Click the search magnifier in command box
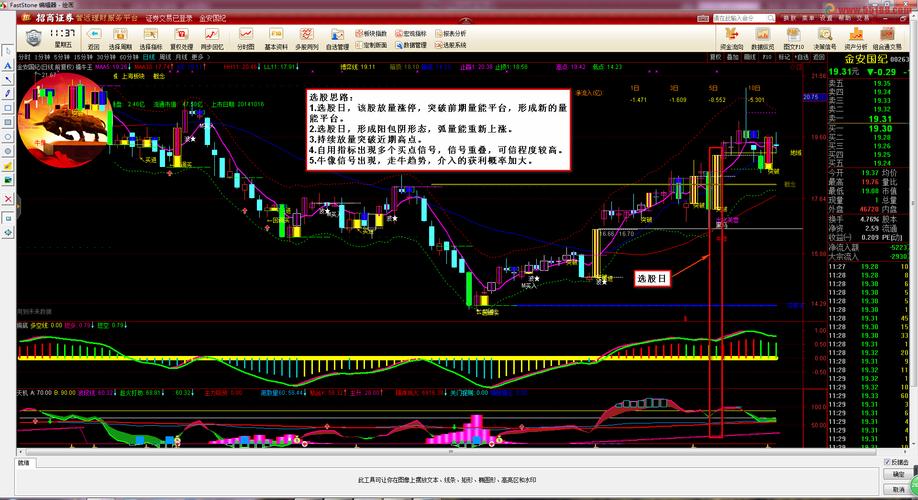918x500 pixels. click(771, 18)
